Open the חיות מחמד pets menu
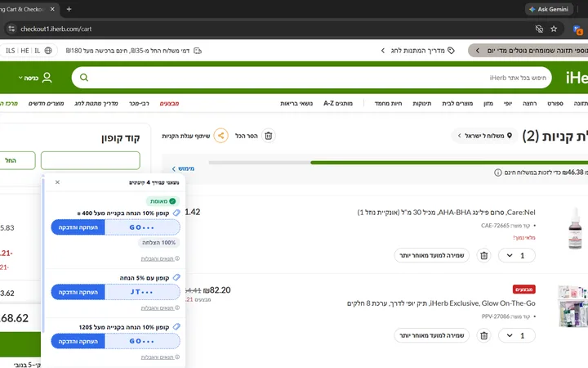Screen dimensions: 588x368 [x=388, y=103]
